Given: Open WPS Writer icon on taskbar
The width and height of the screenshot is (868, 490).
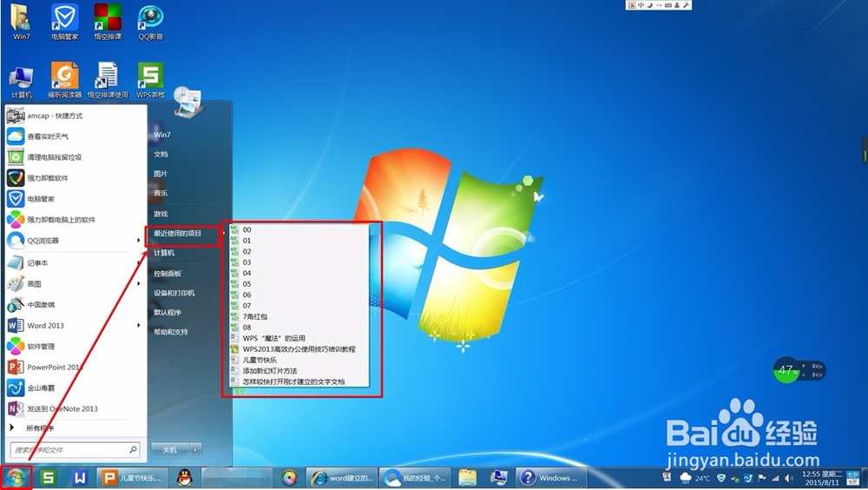Looking at the screenshot, I should [x=80, y=477].
